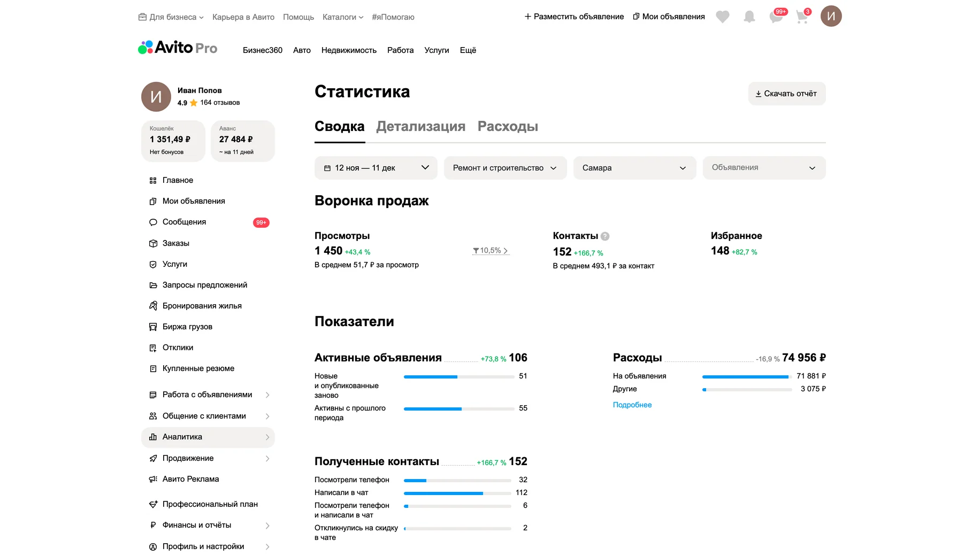980x556 pixels.
Task: Expand Каталоги menu in the top bar
Action: [343, 17]
